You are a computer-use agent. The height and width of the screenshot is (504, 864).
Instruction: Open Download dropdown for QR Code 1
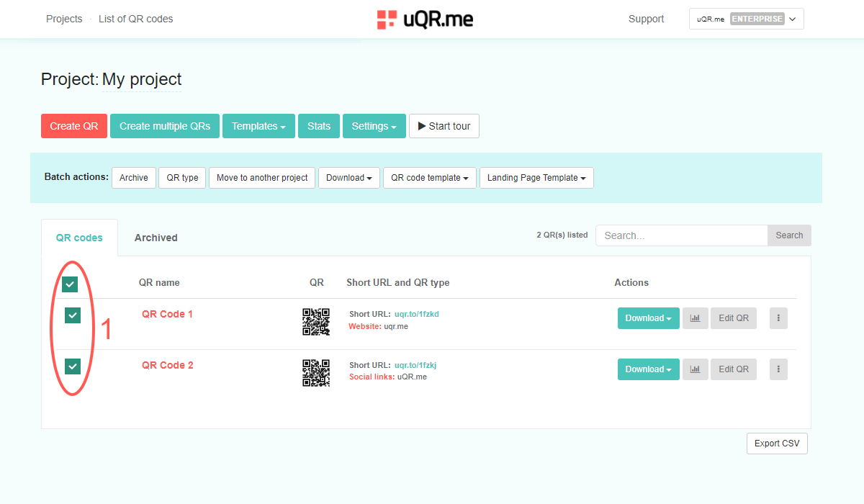pos(649,318)
